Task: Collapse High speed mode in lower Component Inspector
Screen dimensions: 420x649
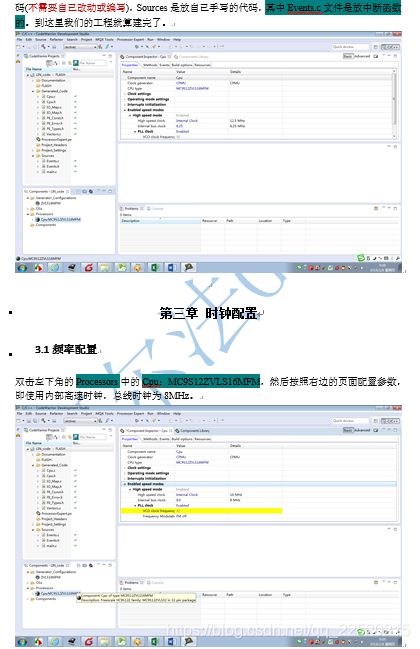Action: click(x=130, y=489)
